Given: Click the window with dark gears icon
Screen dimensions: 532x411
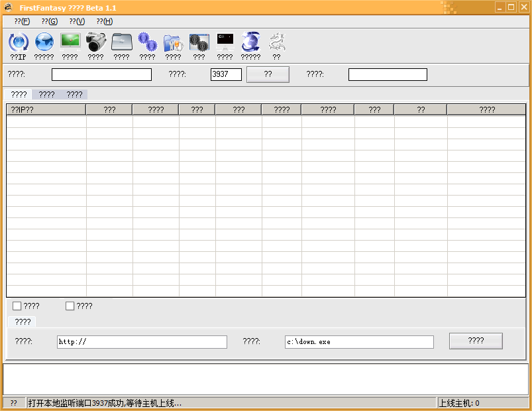Looking at the screenshot, I should (199, 42).
